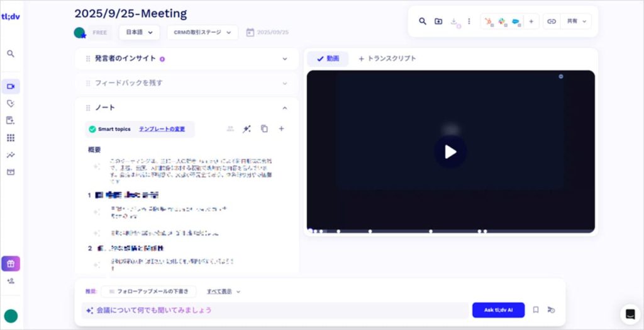Select the 動画 tab
Image resolution: width=644 pixels, height=330 pixels.
pyautogui.click(x=328, y=59)
